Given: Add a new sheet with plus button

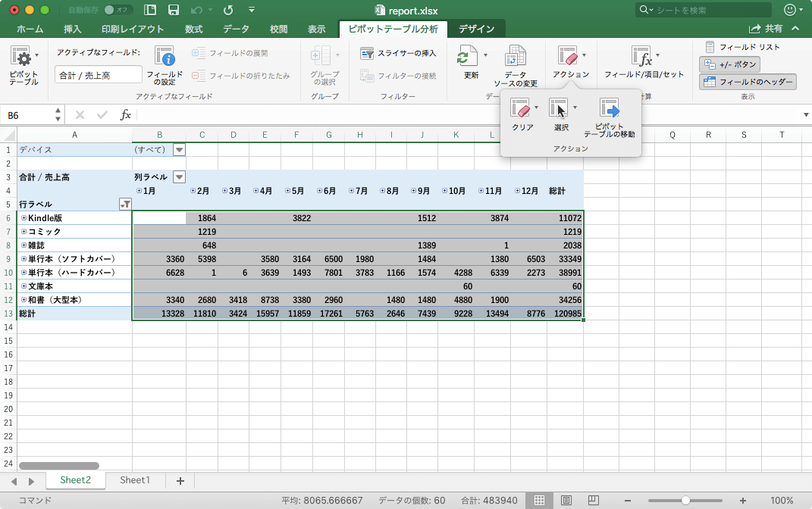Looking at the screenshot, I should (180, 481).
